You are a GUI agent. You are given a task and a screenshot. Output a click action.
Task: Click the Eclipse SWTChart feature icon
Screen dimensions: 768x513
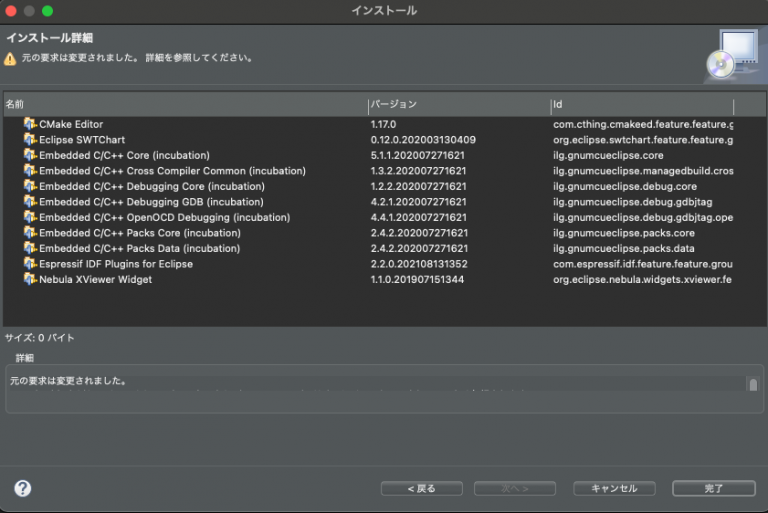[30, 140]
